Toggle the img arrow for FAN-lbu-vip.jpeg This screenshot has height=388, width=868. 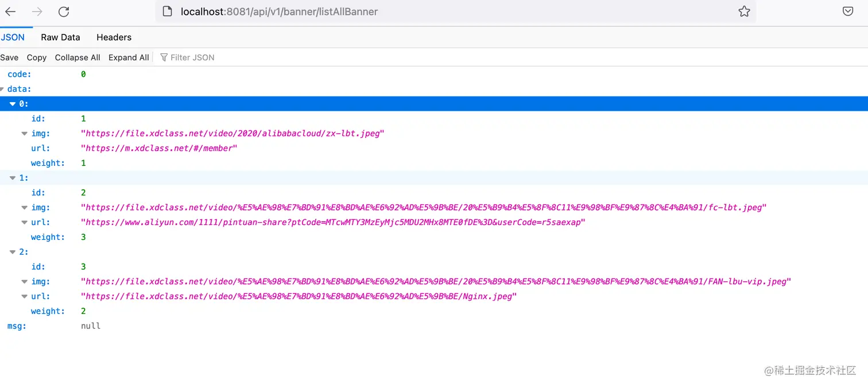point(25,281)
